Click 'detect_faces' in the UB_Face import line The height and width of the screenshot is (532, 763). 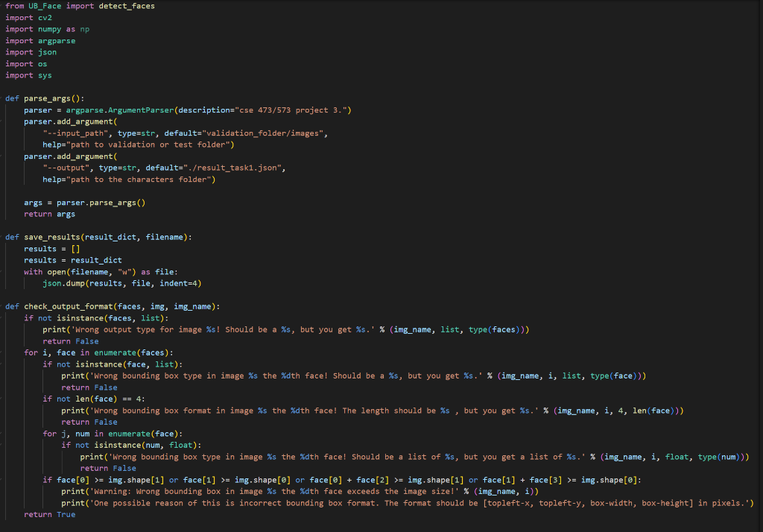tap(127, 6)
